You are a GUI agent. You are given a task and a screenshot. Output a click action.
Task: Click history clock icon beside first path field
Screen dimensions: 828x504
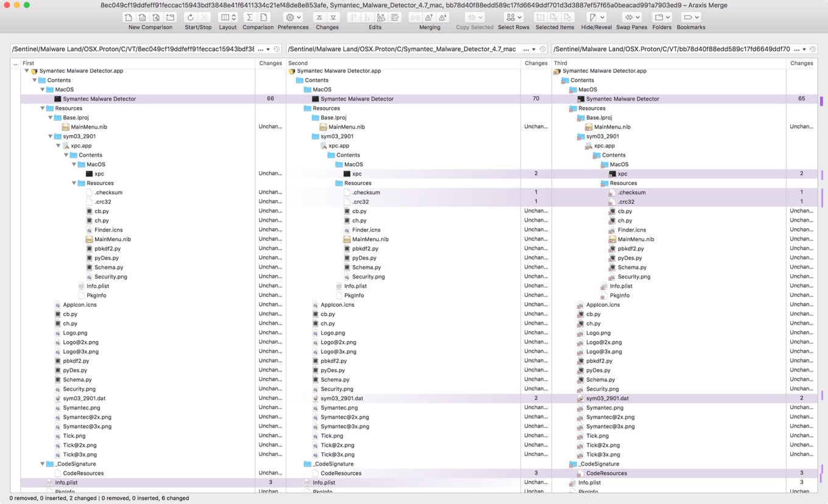[276, 49]
